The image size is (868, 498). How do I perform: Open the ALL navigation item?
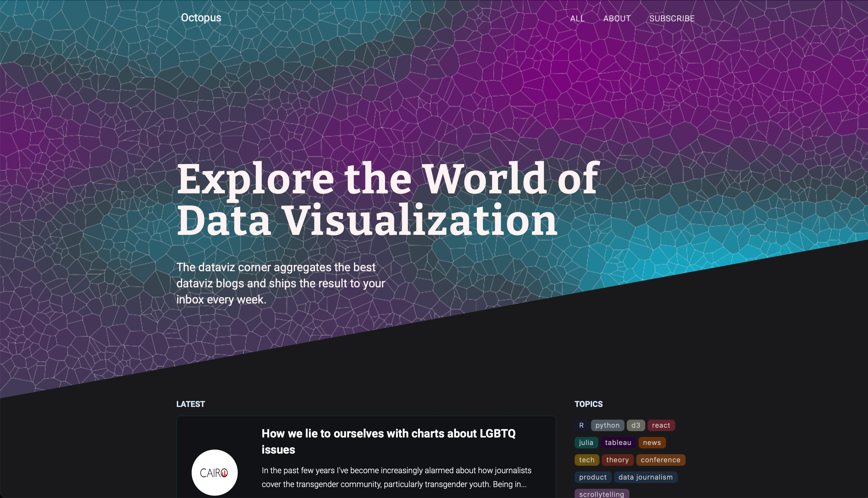[577, 19]
